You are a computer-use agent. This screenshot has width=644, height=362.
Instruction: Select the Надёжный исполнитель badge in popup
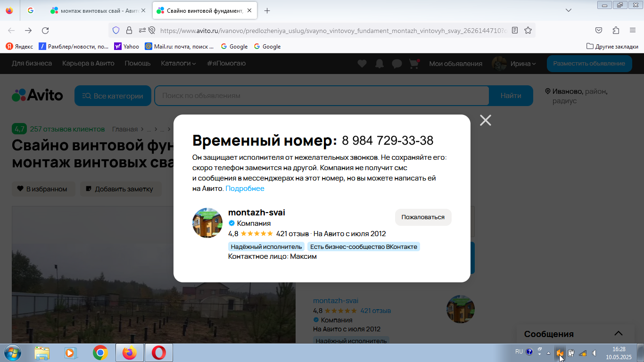point(266,247)
